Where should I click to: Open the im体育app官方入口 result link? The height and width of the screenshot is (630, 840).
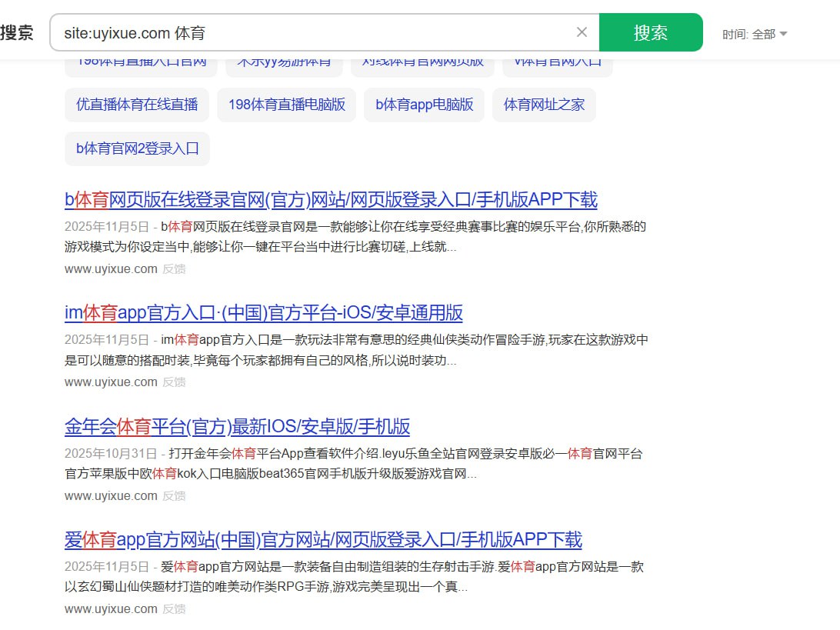click(264, 313)
